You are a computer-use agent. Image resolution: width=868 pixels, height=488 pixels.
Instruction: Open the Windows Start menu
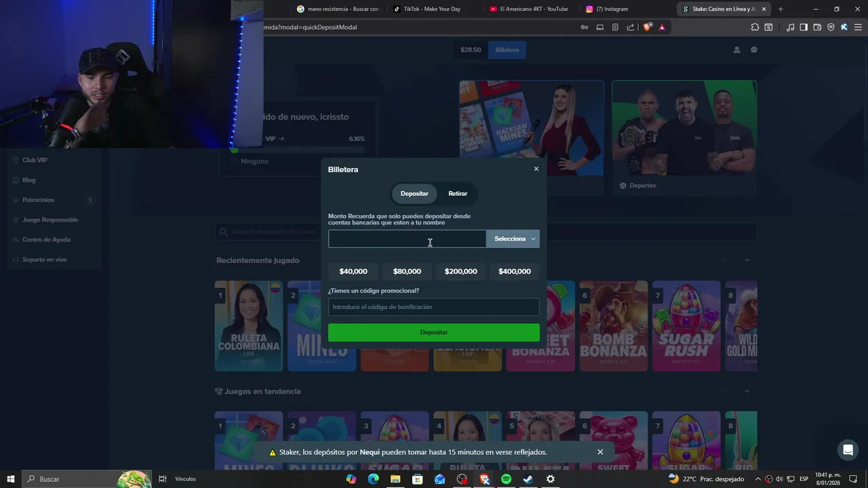[x=11, y=479]
